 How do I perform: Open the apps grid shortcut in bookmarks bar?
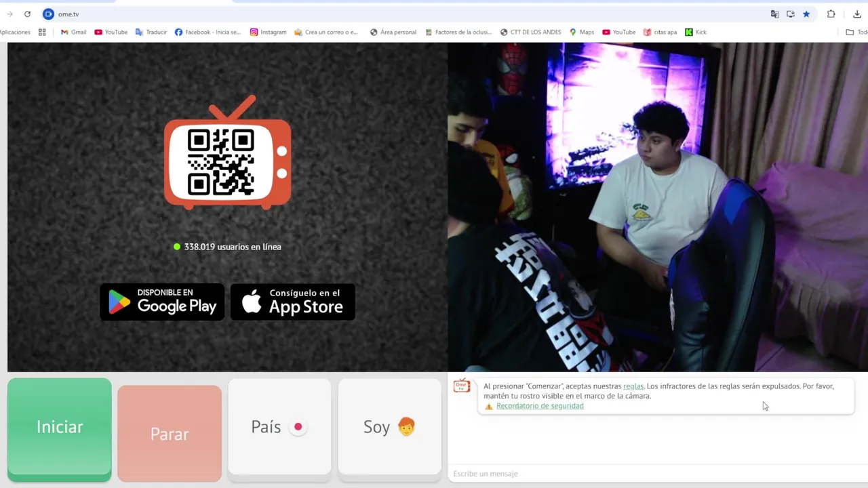42,32
